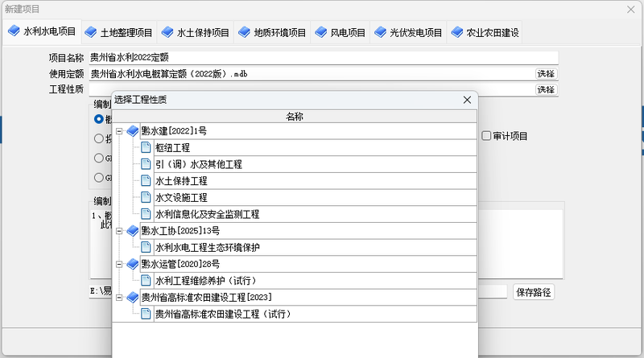Select 枢纽工程 in the tree
Image resolution: width=644 pixels, height=358 pixels.
pos(315,148)
